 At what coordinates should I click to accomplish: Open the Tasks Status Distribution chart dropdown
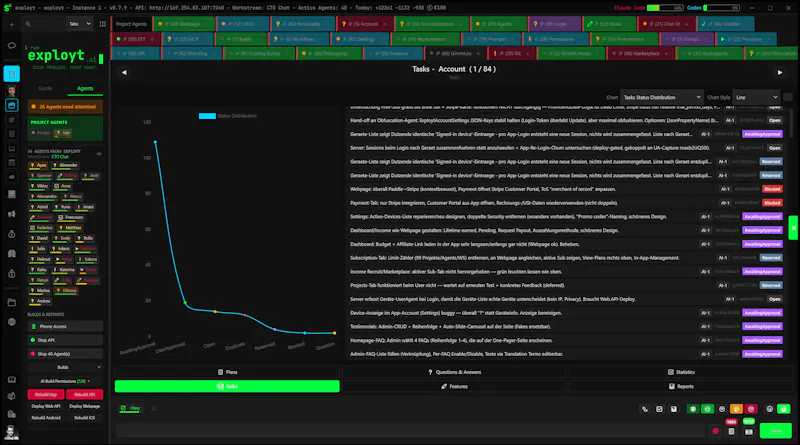point(662,97)
